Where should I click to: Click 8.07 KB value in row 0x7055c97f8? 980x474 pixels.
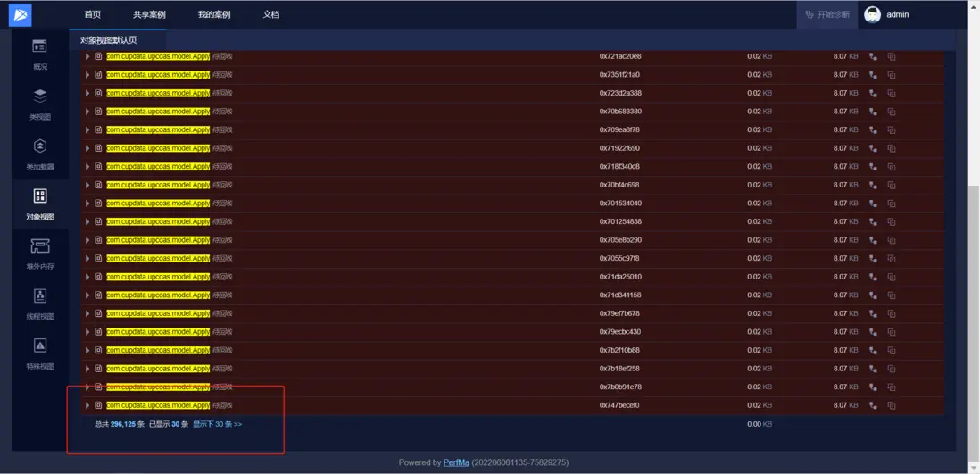845,259
